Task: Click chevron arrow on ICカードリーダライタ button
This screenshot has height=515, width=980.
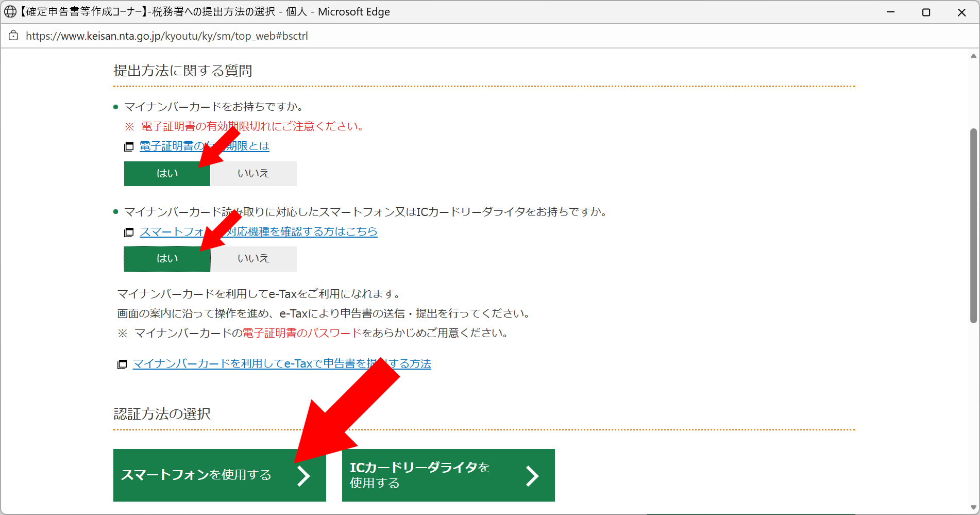Action: (x=532, y=475)
